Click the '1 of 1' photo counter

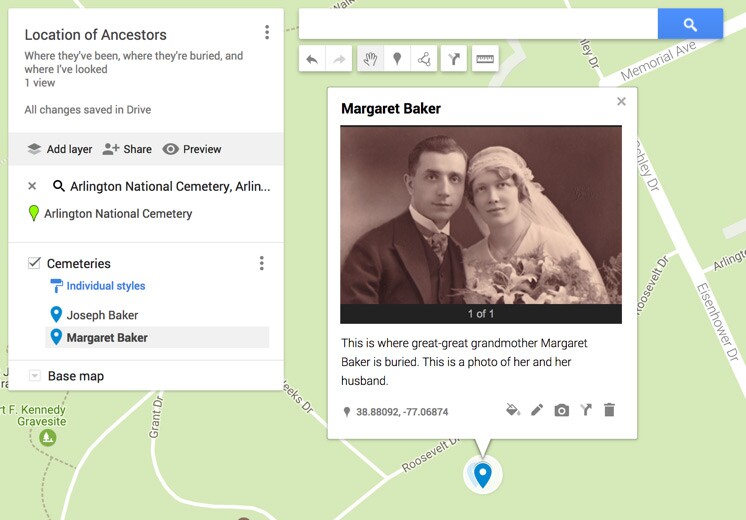pos(481,314)
